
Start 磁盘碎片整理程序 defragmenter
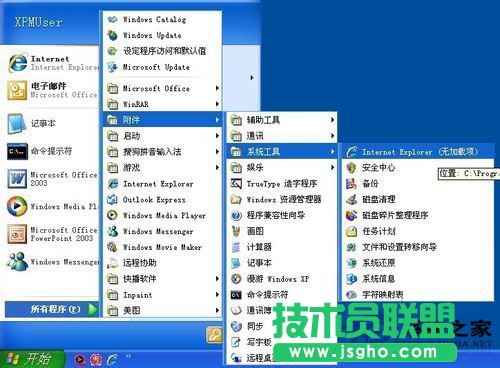click(418, 215)
